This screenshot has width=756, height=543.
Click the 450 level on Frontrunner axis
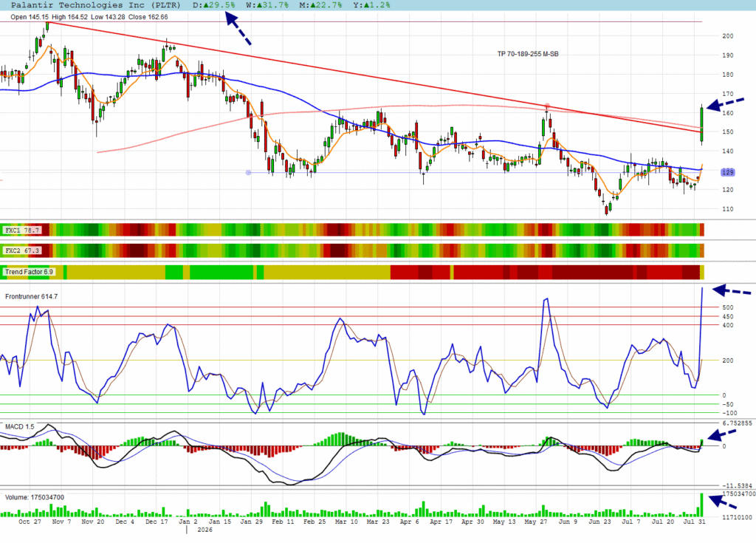tap(727, 317)
